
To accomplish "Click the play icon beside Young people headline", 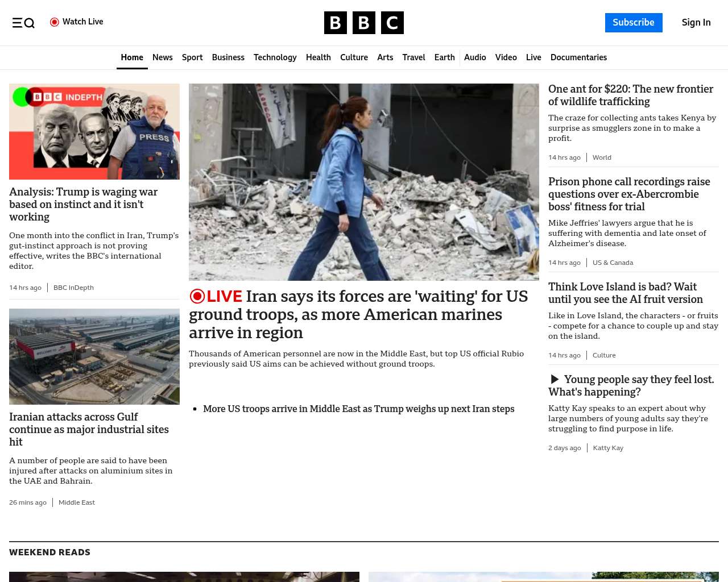I will 555,379.
